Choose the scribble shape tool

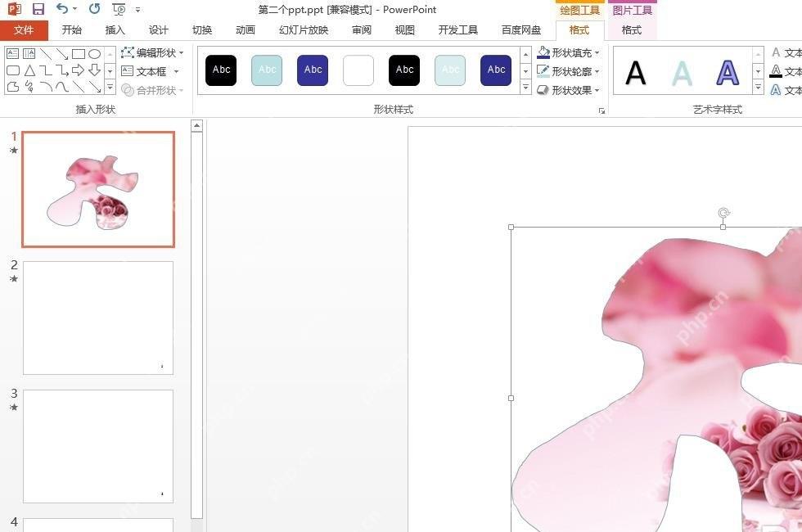click(x=29, y=87)
